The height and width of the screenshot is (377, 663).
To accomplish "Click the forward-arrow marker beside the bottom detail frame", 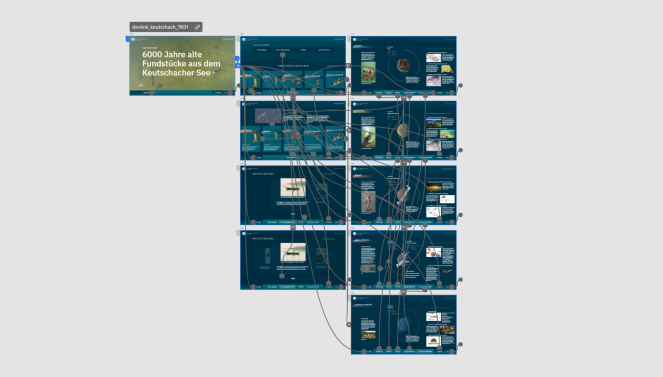I will (348, 324).
